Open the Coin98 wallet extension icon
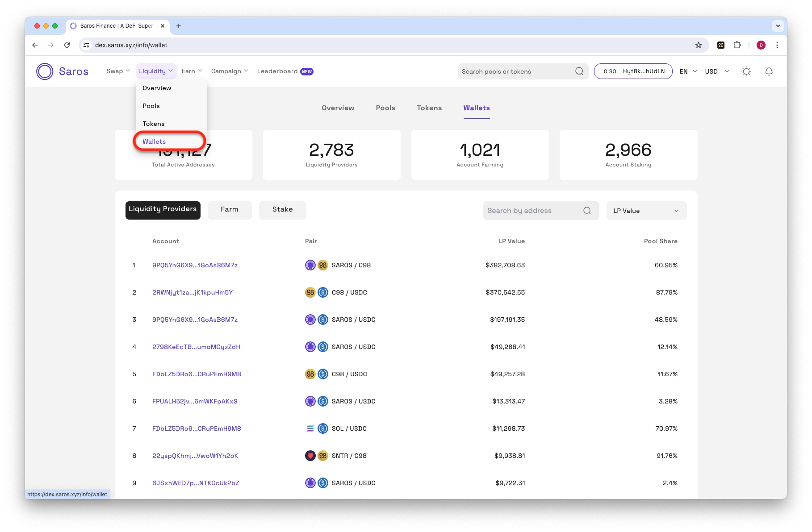The height and width of the screenshot is (532, 812). click(721, 45)
